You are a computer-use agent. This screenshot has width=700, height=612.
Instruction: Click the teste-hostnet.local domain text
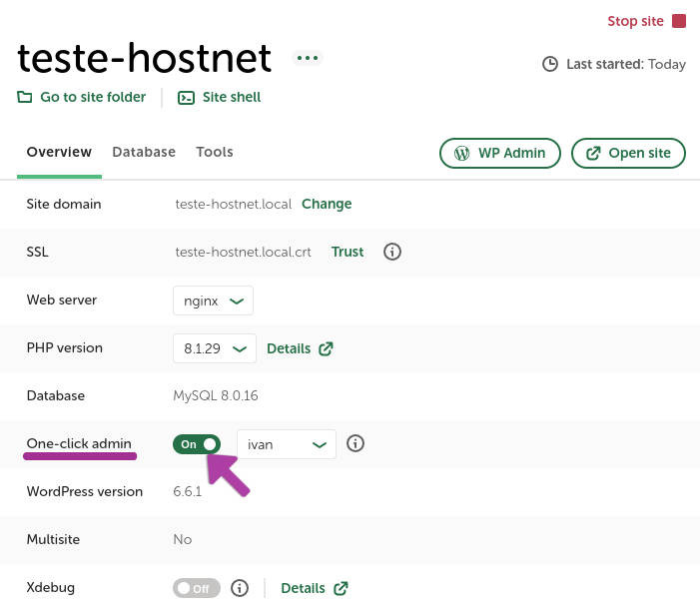pyautogui.click(x=233, y=204)
